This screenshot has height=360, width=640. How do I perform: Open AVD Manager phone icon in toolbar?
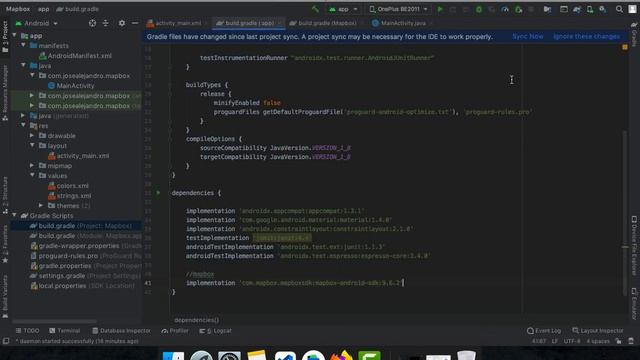pos(590,9)
